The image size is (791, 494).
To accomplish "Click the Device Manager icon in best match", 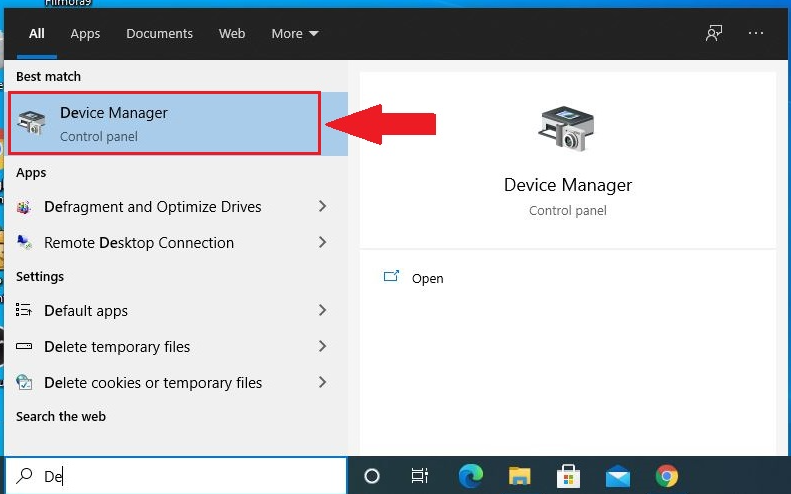I will [31, 123].
